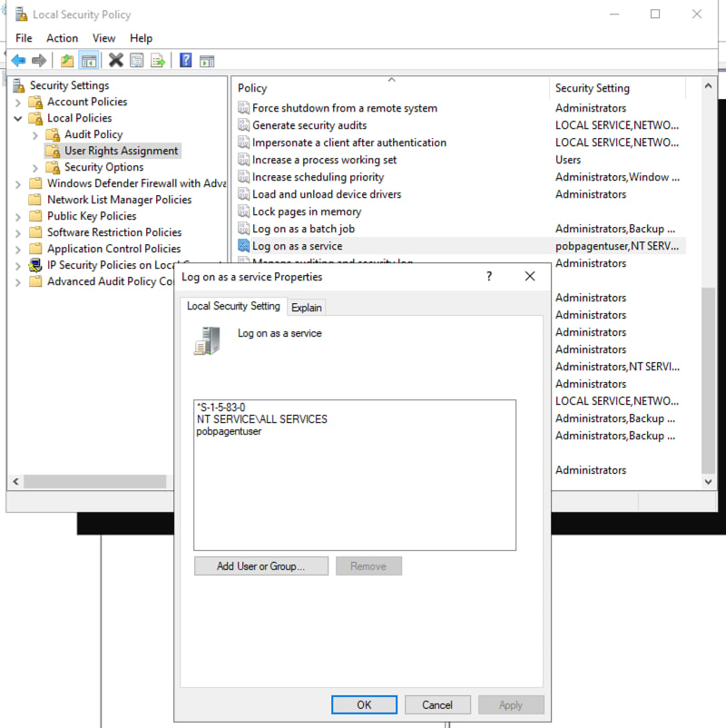Viewport: 726px width, 728px height.
Task: Switch to the Explain tab
Action: tap(307, 308)
